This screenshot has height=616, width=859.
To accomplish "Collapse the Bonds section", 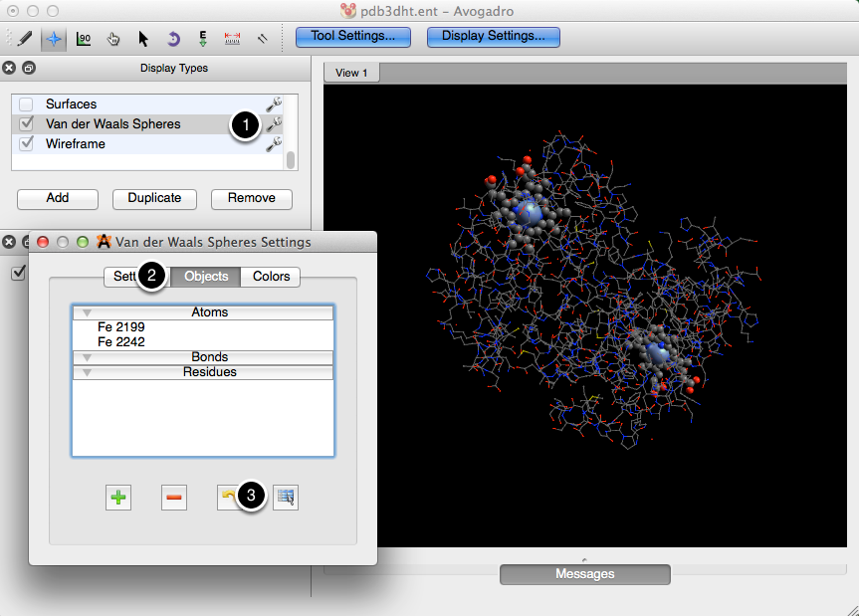I will (x=88, y=357).
